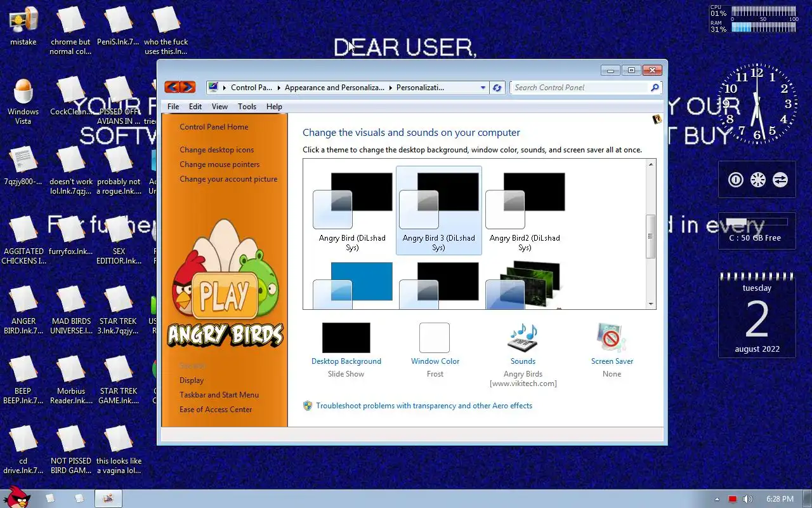Screen dimensions: 812x508
Task: Click the red flag tray icon
Action: pos(733,499)
